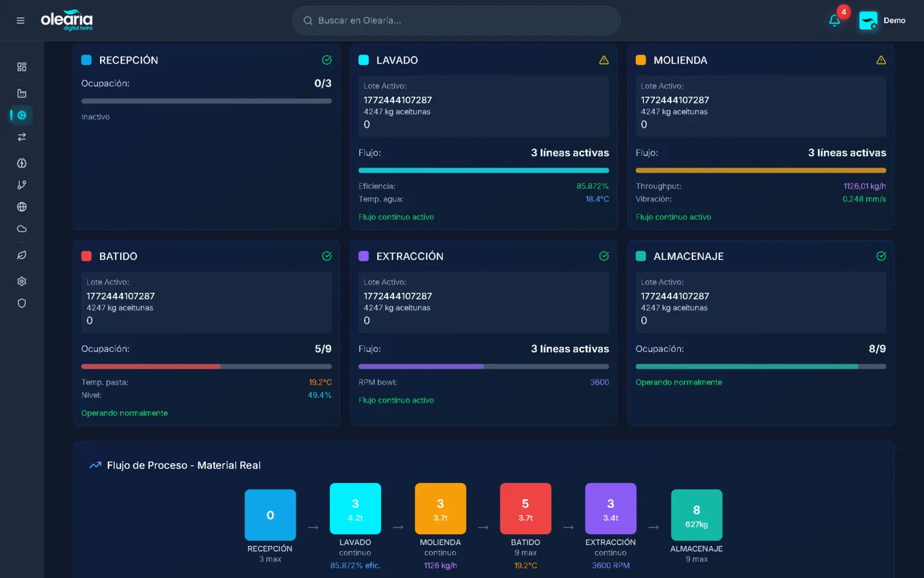924x578 pixels.
Task: Toggle the sidebar with the hamburger menu
Action: (x=20, y=20)
